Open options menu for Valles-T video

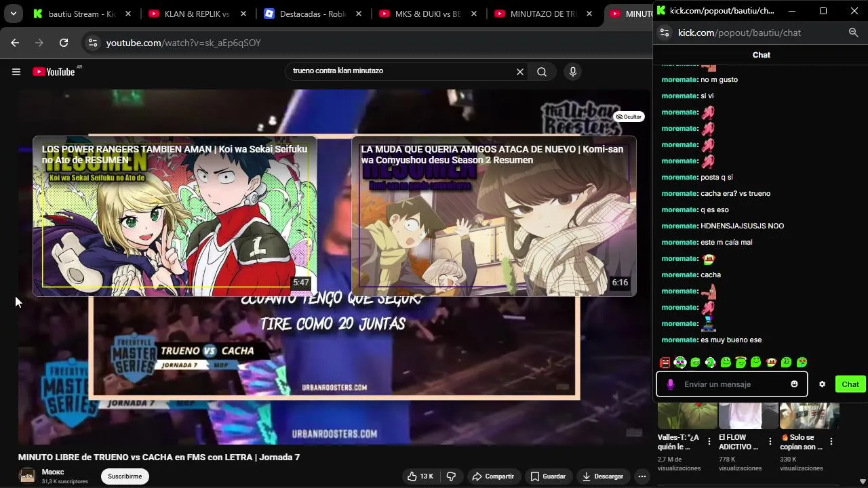(709, 441)
